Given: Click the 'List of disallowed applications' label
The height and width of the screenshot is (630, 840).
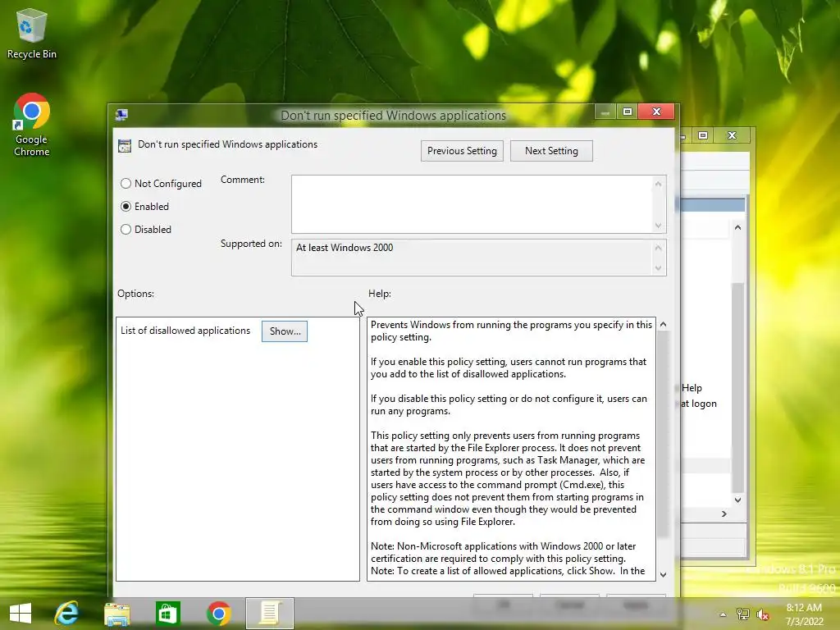Looking at the screenshot, I should [x=185, y=331].
